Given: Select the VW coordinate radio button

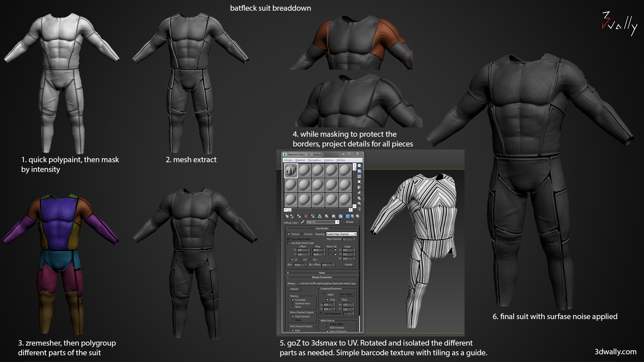Looking at the screenshot, I should click(x=301, y=259).
